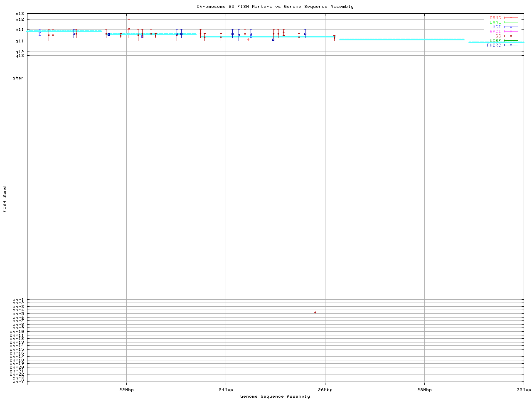Viewport: 532px width, 399px height.
Task: Click the chr1 y-axis label
Action: (x=18, y=300)
